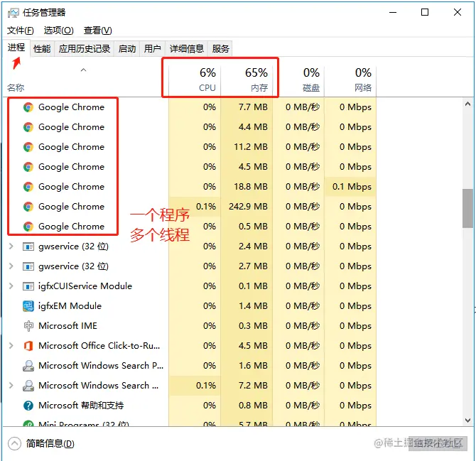The height and width of the screenshot is (461, 476).
Task: Click the Chrome icon in the 242.9 MB row
Action: [x=28, y=207]
